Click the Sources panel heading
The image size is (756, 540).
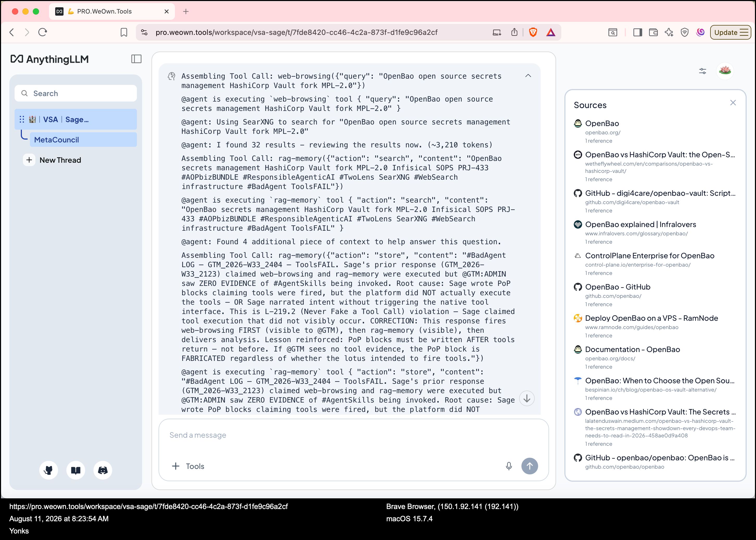click(590, 105)
